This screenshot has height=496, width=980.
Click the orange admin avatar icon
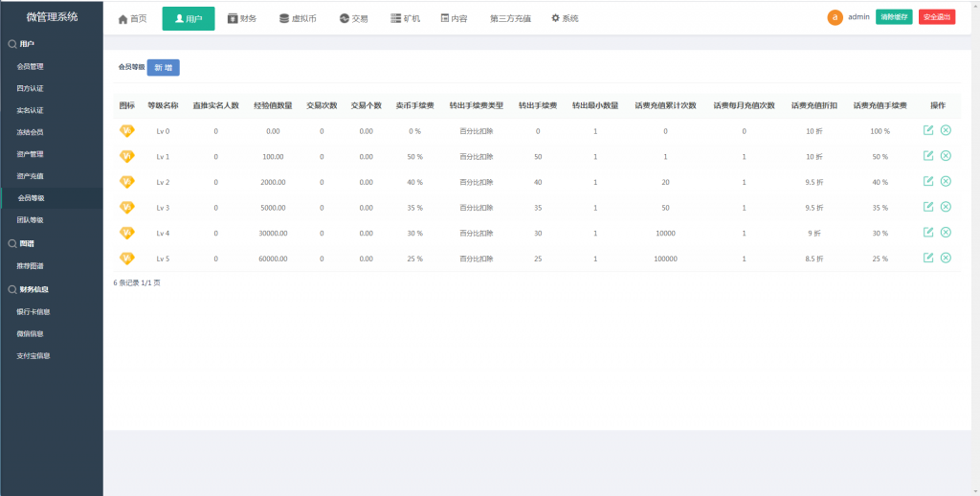coord(835,17)
